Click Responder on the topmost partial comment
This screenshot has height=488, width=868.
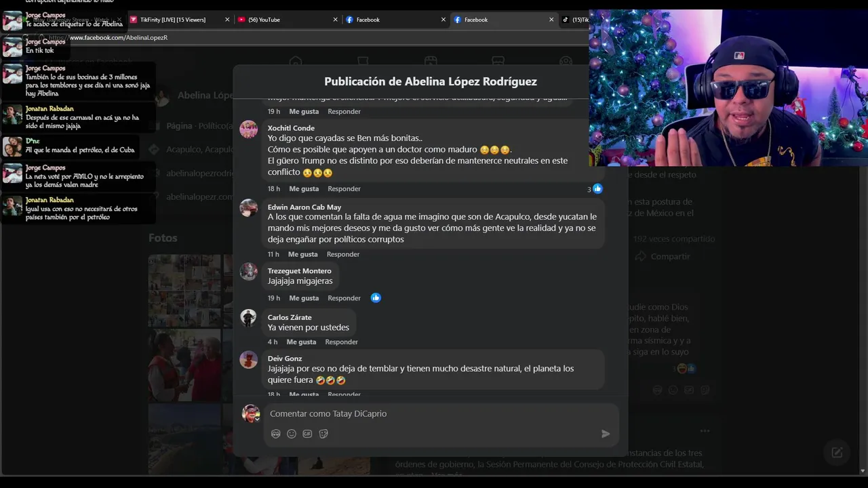point(344,111)
